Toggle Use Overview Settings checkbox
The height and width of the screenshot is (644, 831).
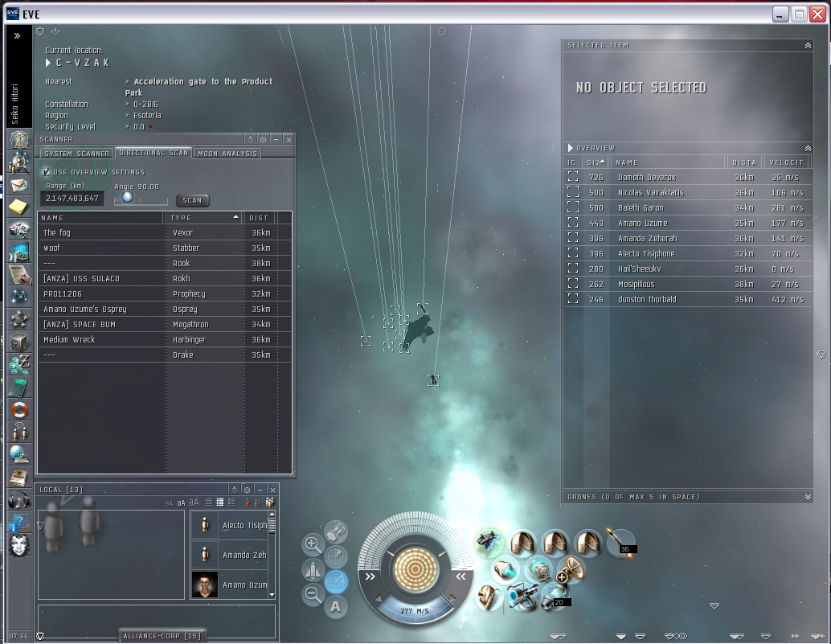(46, 172)
